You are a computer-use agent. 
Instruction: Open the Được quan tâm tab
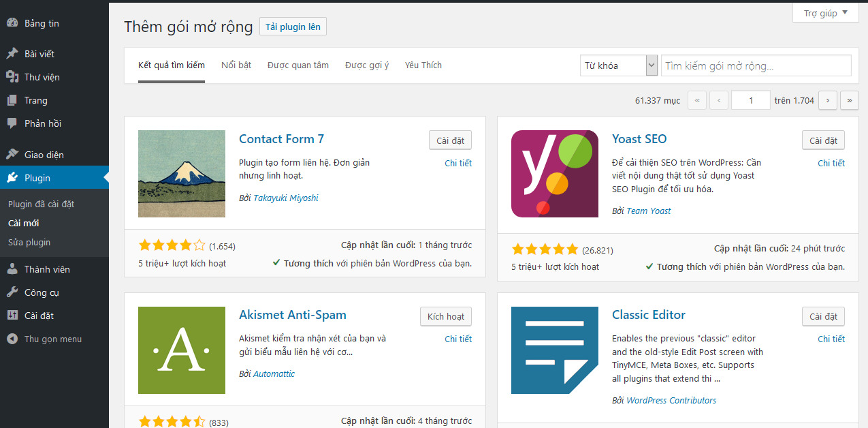[x=298, y=65]
